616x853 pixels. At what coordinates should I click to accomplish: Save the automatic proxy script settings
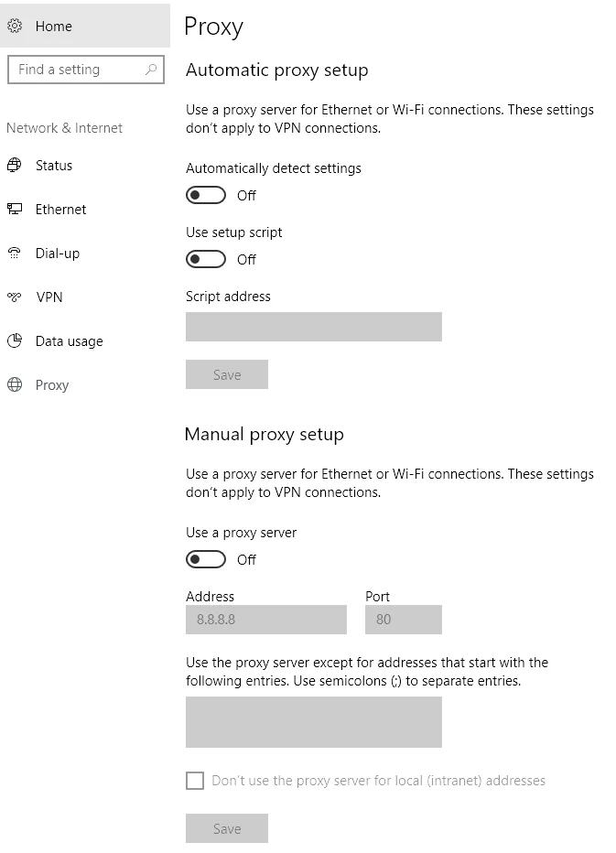click(226, 374)
